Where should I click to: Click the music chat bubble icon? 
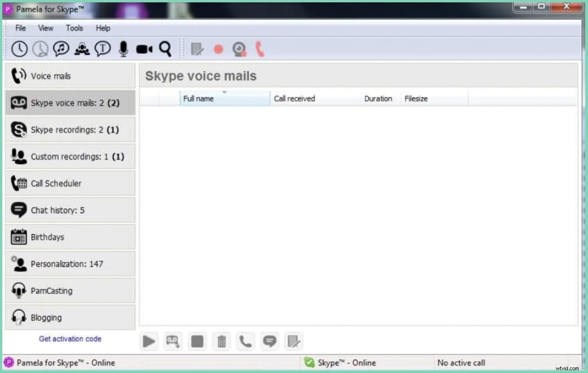pos(60,48)
